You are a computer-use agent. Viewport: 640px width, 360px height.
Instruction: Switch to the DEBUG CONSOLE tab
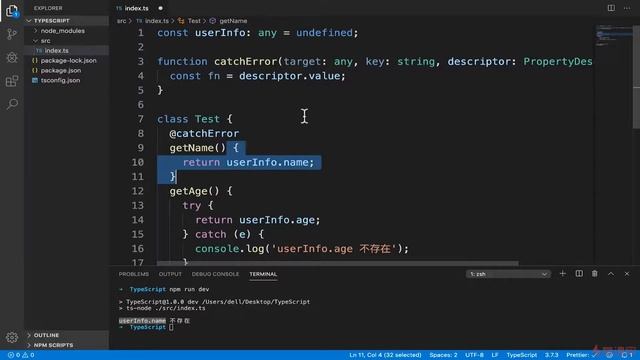[216, 274]
